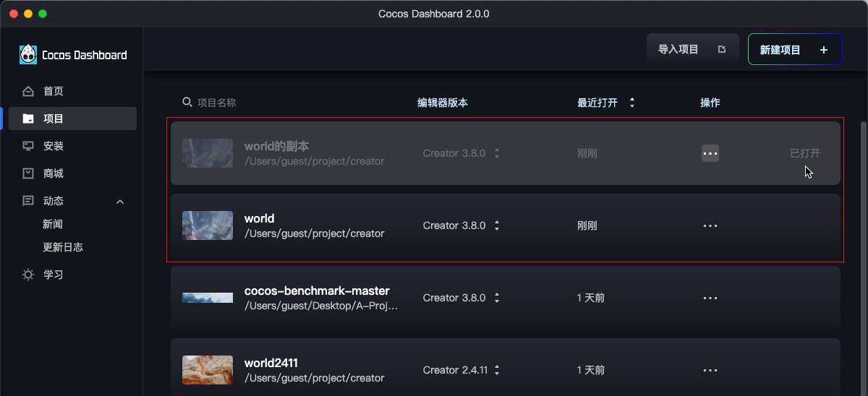Click the import arrow icon on 导入项目
Viewport: 868px width, 396px height.
721,49
